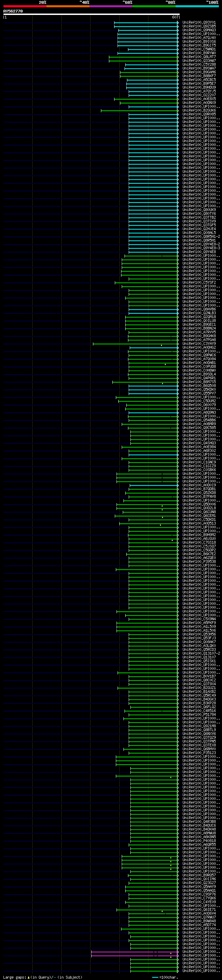Open hit UniRef100_Q6CEM1
Viewport: 222px width, 980px height.
pyautogui.click(x=199, y=516)
